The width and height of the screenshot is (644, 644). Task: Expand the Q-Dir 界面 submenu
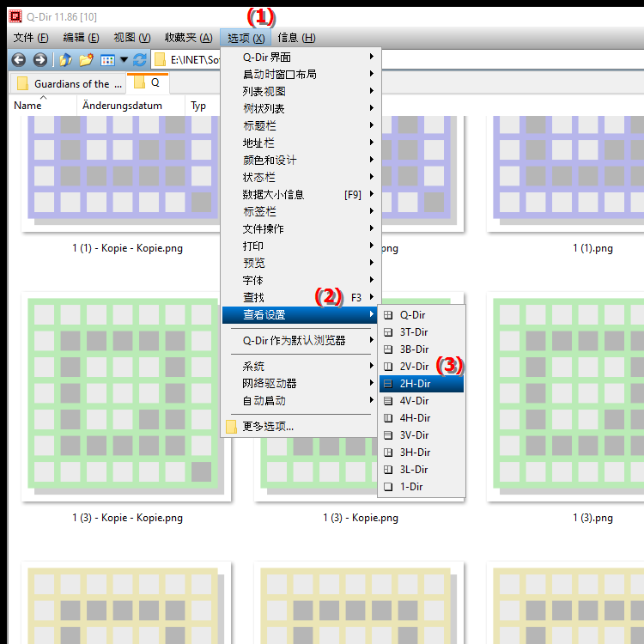(x=301, y=57)
